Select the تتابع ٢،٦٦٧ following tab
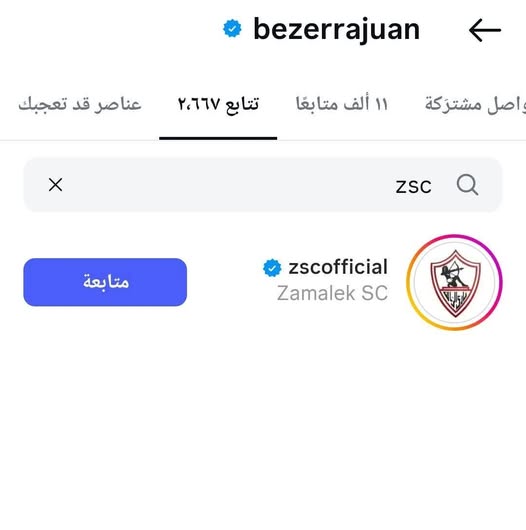 [x=218, y=104]
